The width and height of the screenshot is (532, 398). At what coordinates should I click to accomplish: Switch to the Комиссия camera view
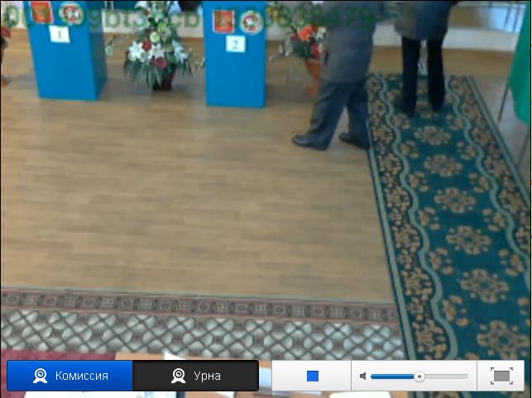point(69,376)
